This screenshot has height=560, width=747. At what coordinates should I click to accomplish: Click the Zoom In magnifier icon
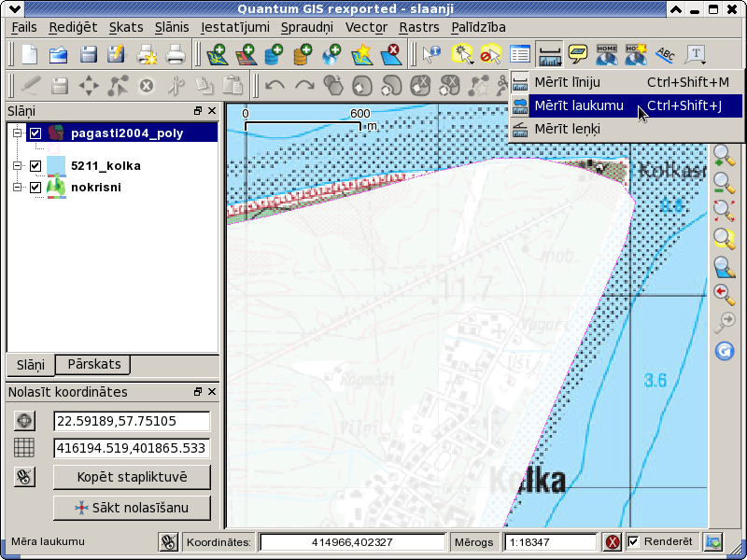click(x=725, y=155)
